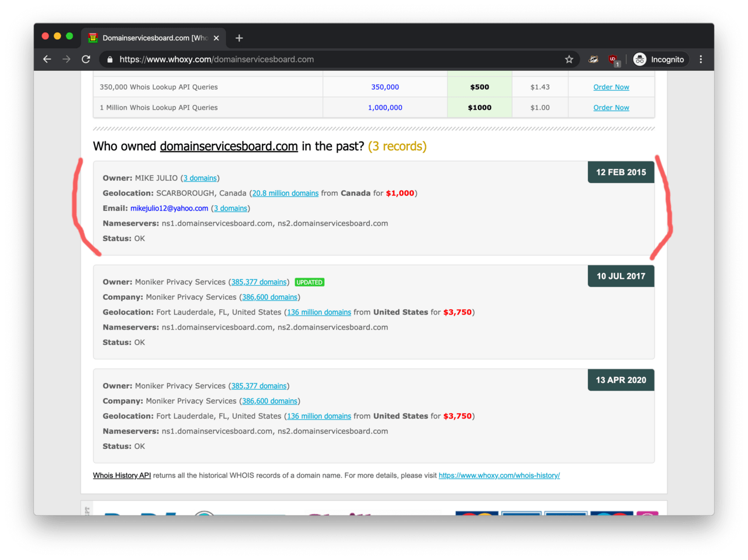Screen dimensions: 748x560
Task: Click Order Now for 1 Million queries
Action: [611, 108]
